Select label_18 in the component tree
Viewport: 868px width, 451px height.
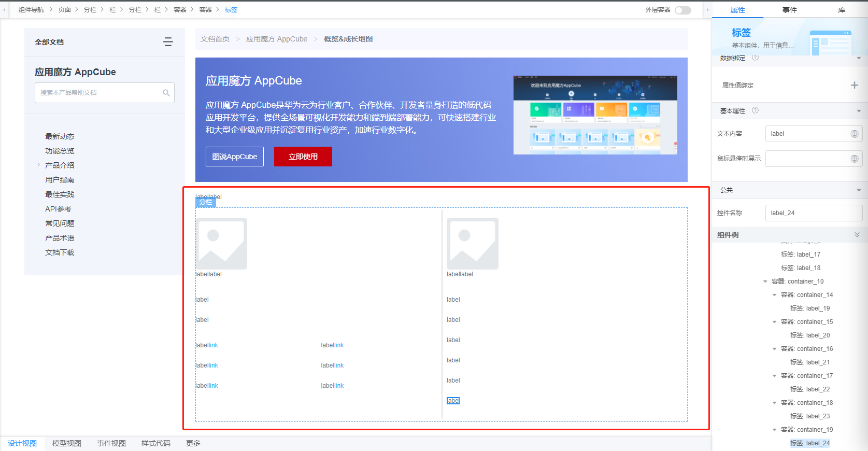click(801, 268)
